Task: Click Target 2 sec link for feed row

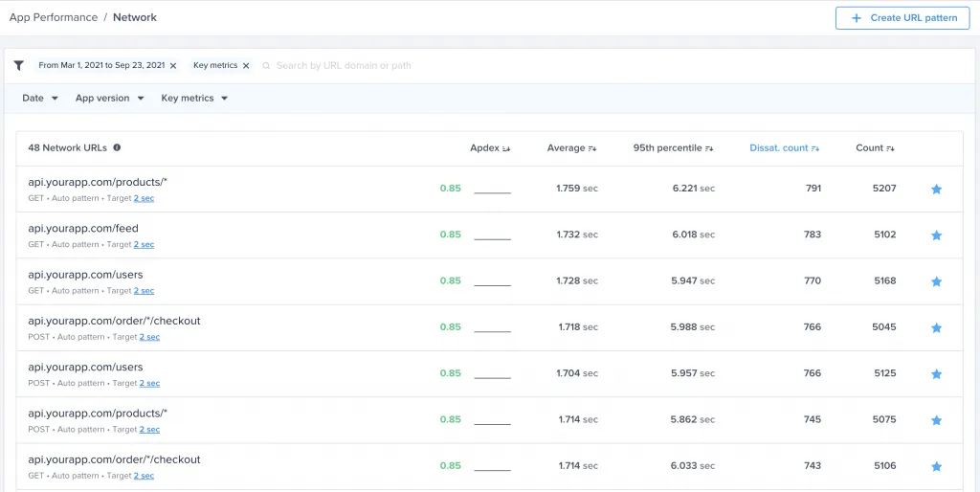Action: click(x=144, y=244)
